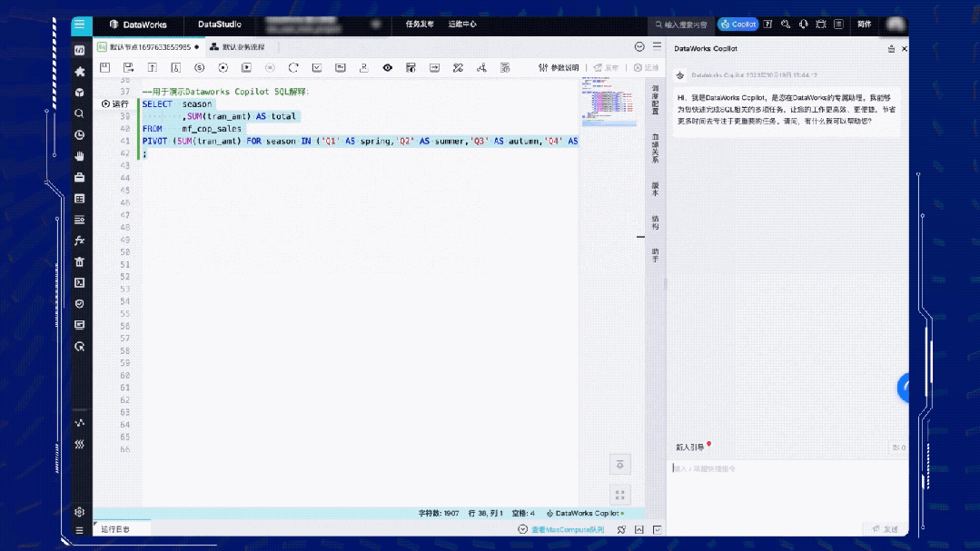This screenshot has height=551, width=980.
Task: Click the last script-list icon in toolbar
Action: click(x=505, y=67)
